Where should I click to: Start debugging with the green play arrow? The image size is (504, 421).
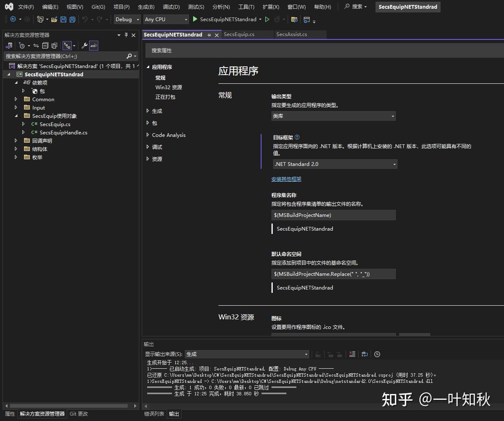[x=195, y=19]
